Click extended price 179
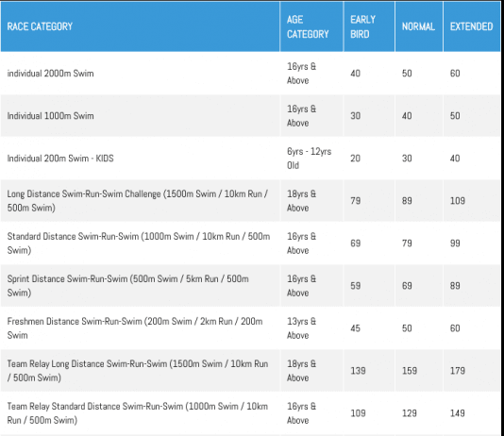This screenshot has height=436, width=504. pyautogui.click(x=458, y=371)
